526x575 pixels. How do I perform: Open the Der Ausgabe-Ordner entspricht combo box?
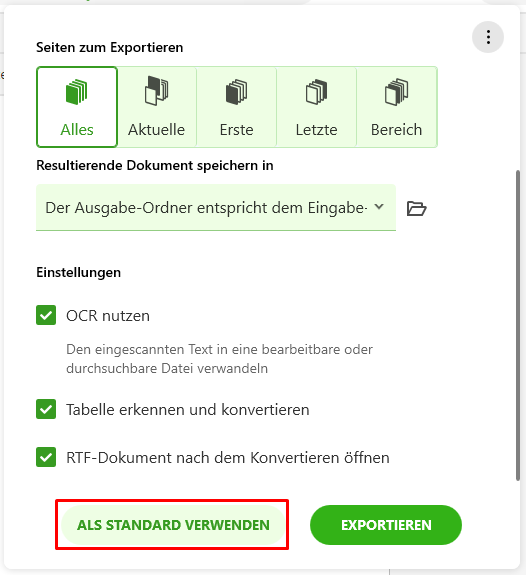[x=216, y=208]
